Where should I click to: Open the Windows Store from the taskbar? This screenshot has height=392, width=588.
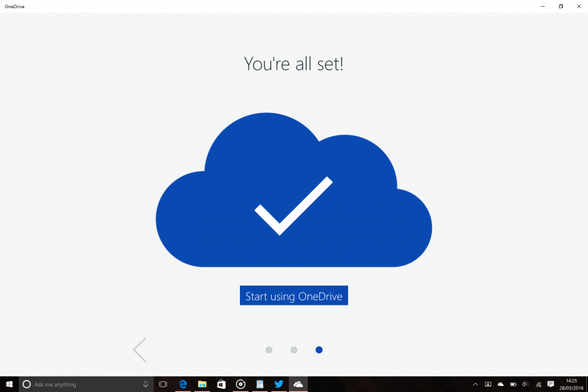[x=221, y=384]
